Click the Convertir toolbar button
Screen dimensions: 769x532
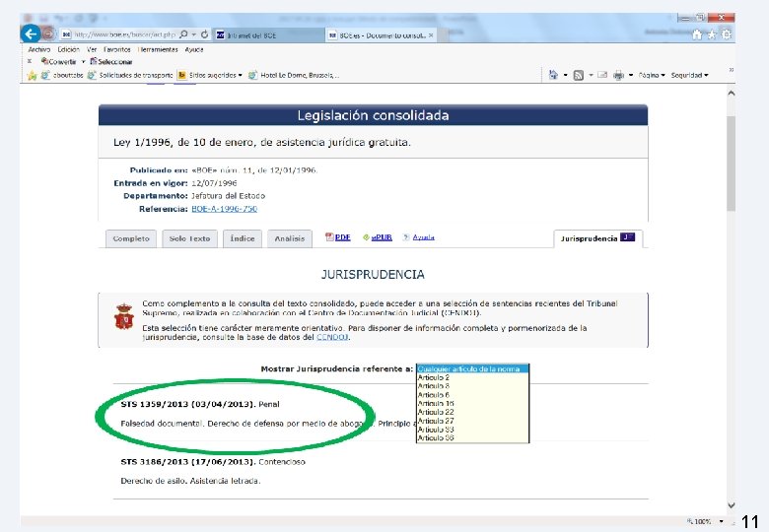(x=59, y=62)
